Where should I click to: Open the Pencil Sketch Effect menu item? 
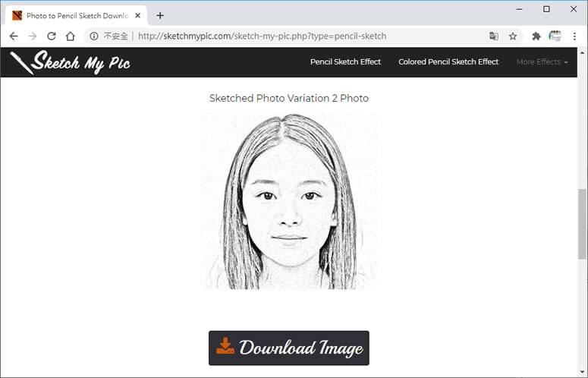[x=345, y=62]
